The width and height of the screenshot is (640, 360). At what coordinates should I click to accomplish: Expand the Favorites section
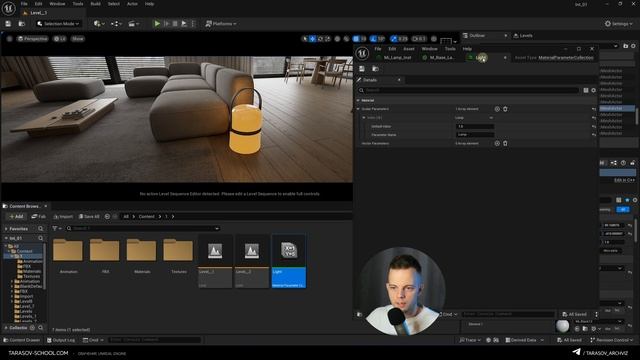(x=6, y=229)
